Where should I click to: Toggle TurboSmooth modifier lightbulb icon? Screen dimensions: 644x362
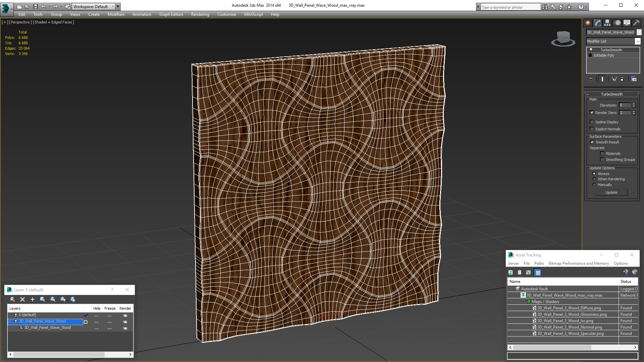pos(591,50)
